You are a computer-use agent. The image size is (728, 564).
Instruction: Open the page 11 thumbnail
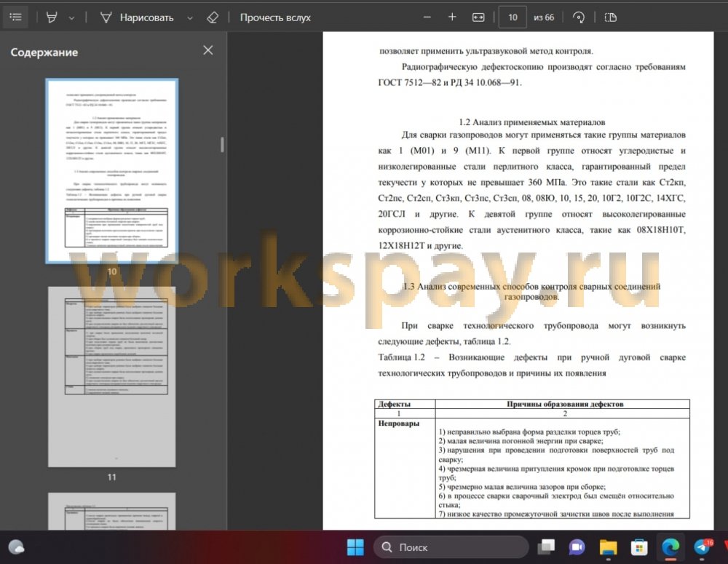(112, 376)
